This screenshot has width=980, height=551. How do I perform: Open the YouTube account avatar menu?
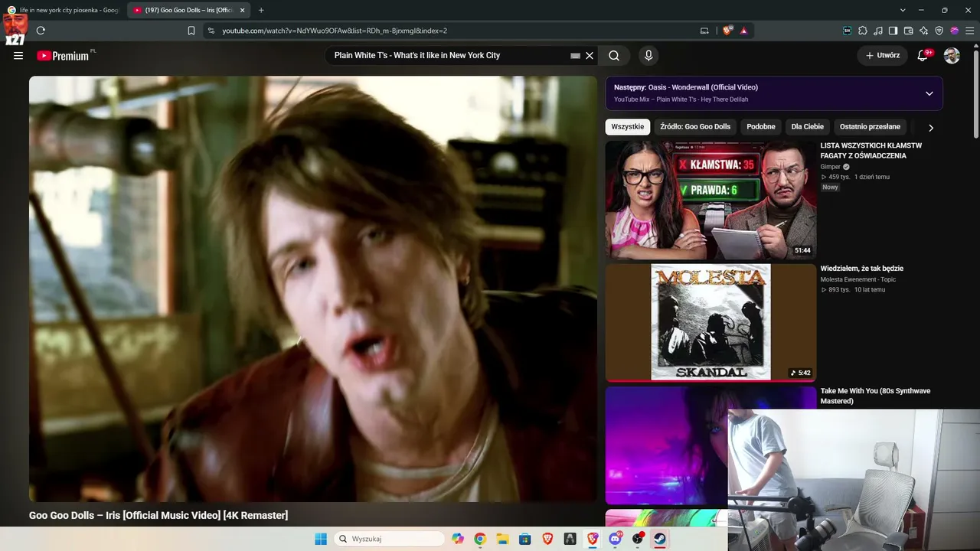tap(952, 56)
